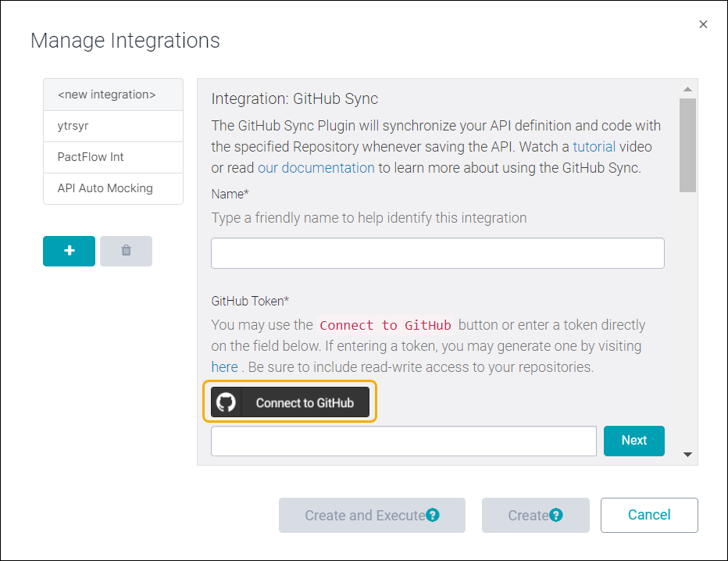
Task: Click the Name input field
Action: click(x=437, y=253)
